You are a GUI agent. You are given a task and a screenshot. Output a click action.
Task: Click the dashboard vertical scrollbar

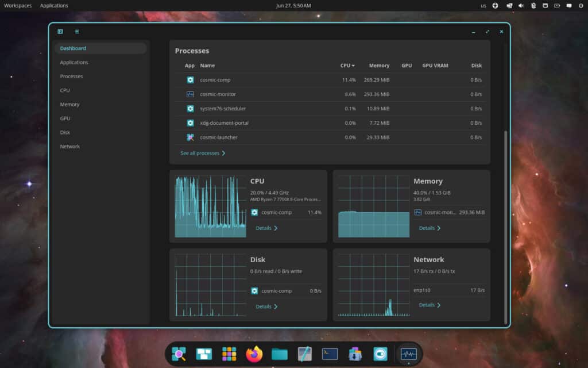click(505, 227)
